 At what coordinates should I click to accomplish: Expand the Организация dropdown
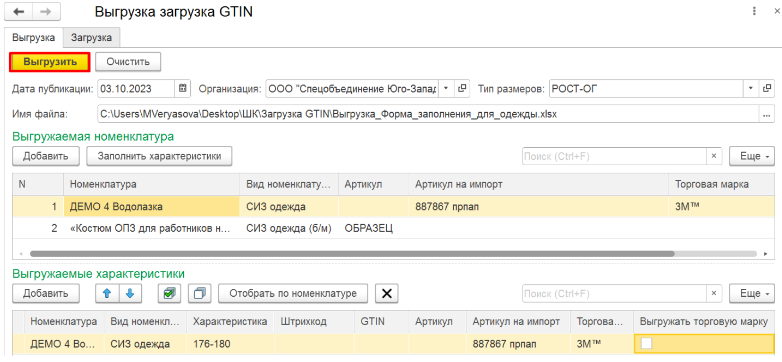point(446,89)
